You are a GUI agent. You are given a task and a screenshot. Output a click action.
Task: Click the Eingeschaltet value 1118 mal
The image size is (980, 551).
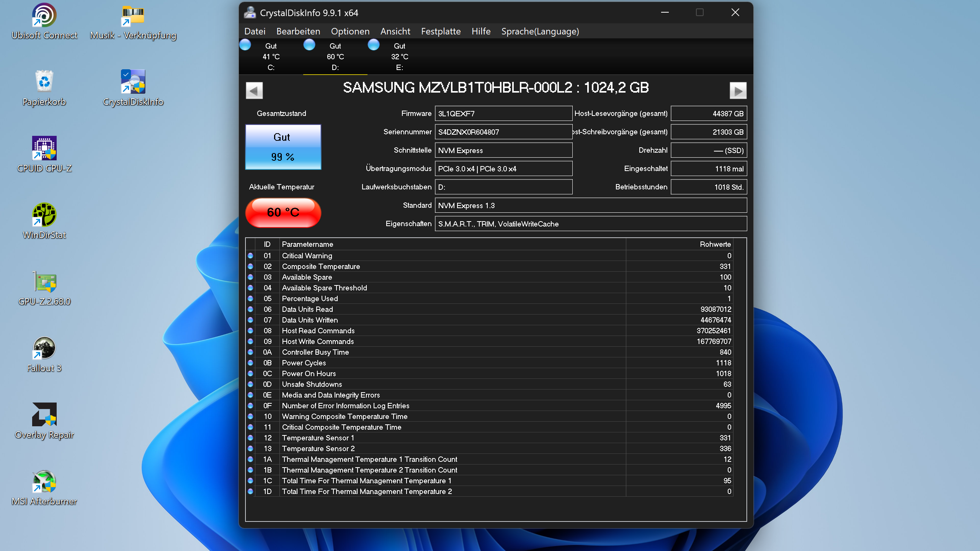709,169
